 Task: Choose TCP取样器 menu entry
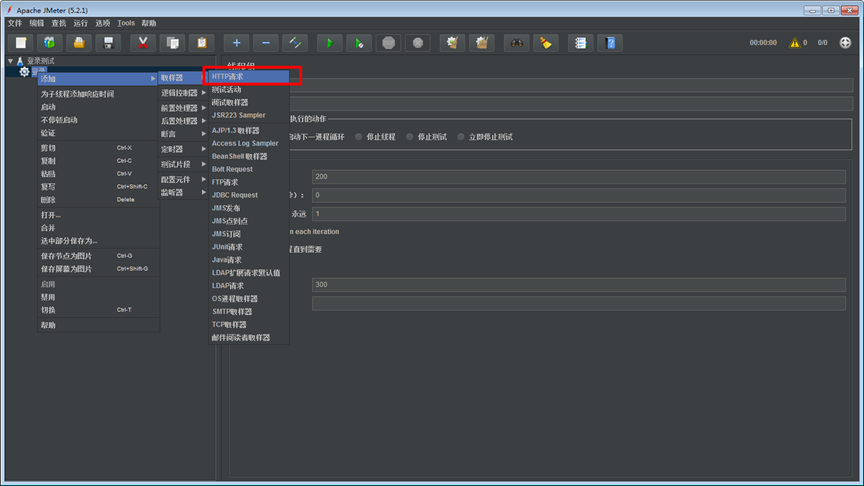click(x=249, y=325)
